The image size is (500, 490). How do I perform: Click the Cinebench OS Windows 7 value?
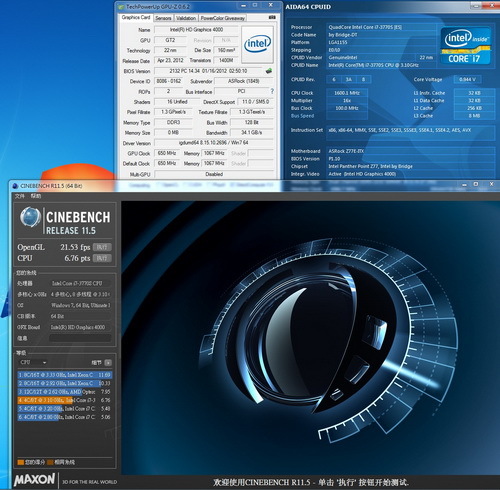[80, 305]
